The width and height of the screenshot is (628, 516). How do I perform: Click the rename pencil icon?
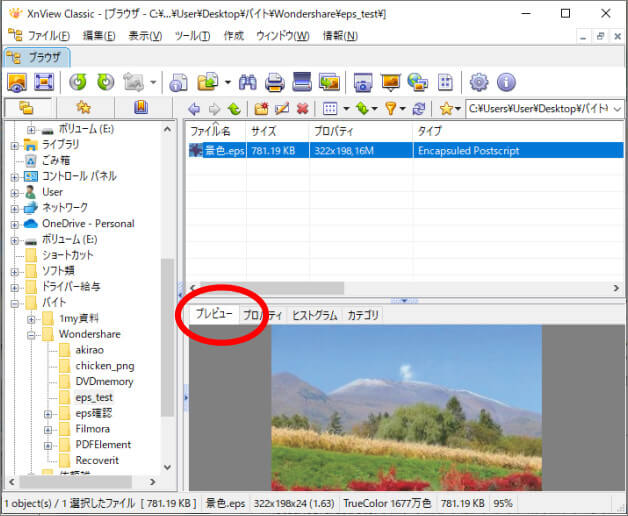[282, 109]
